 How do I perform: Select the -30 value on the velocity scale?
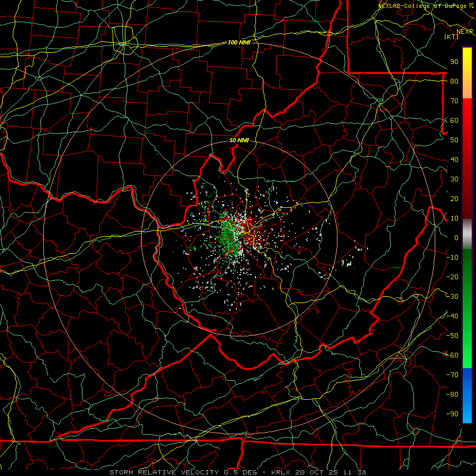[452, 297]
